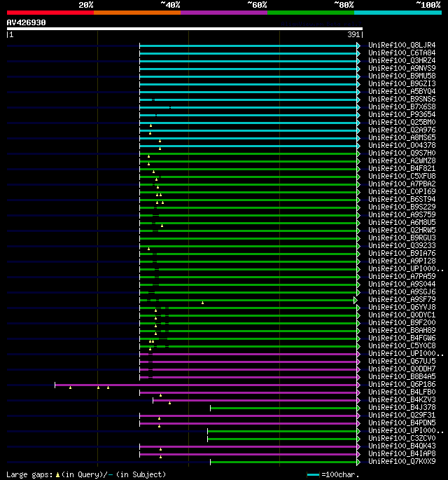
Task: Select hit label UniRef100_A9PI28
Action: pos(402,261)
